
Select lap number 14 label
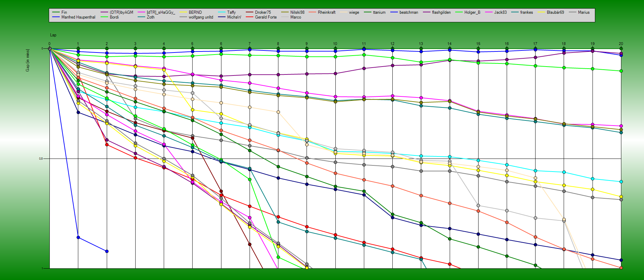point(449,44)
